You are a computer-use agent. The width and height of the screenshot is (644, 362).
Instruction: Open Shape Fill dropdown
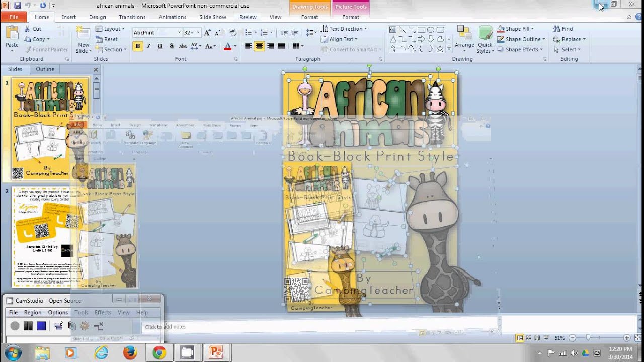point(516,29)
